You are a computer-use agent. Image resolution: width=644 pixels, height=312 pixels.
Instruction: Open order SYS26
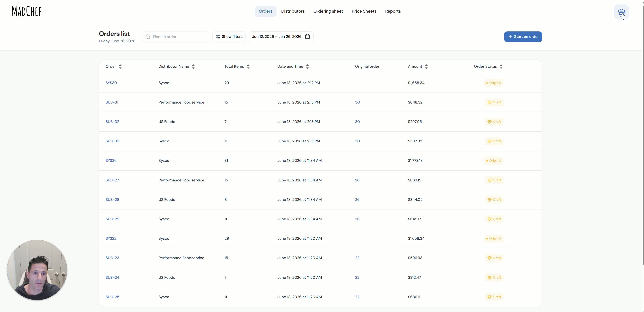[111, 161]
